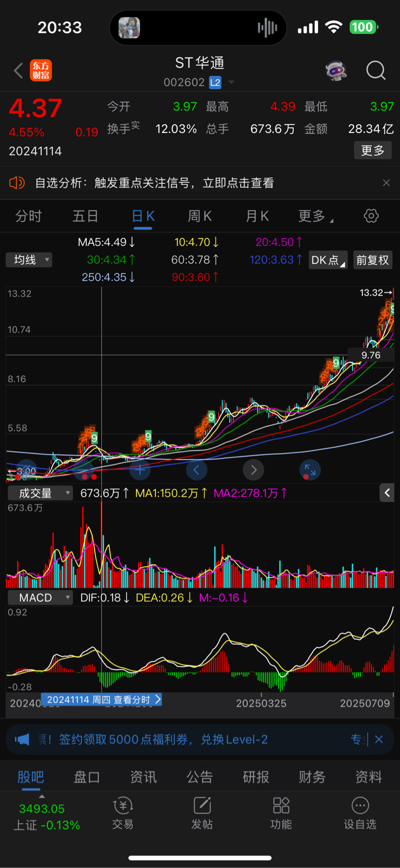Tap the 4.37 current price
Screen dimensions: 400x868
[x=35, y=108]
